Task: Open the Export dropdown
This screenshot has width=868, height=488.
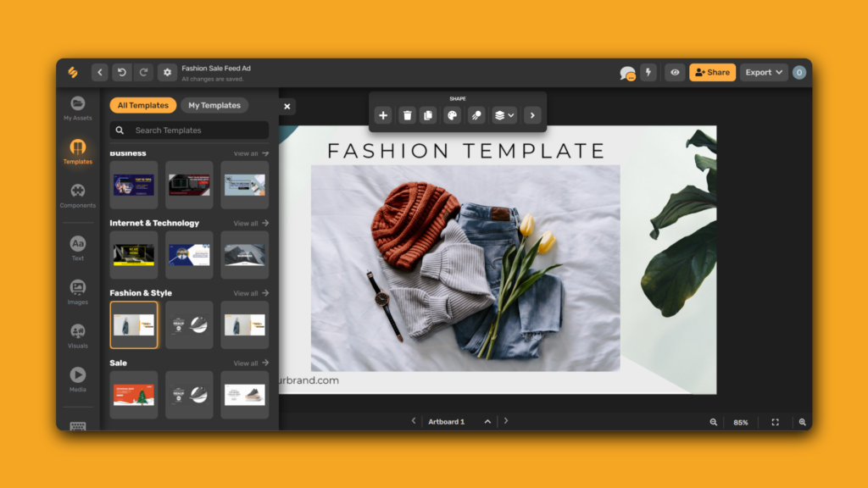Action: (764, 73)
